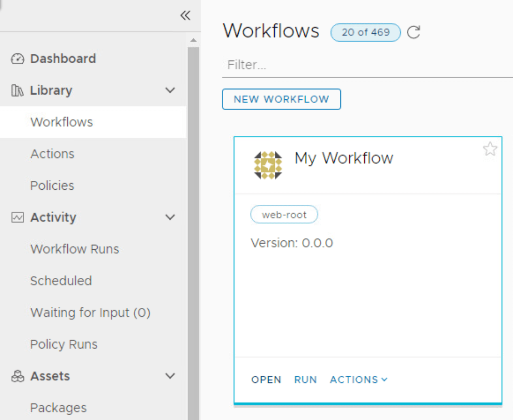Click the Library books icon
Screen dimensions: 513x420
point(17,90)
